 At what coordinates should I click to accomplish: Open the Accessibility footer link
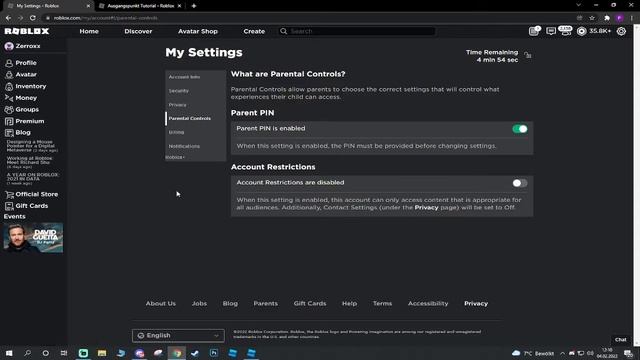pos(428,304)
